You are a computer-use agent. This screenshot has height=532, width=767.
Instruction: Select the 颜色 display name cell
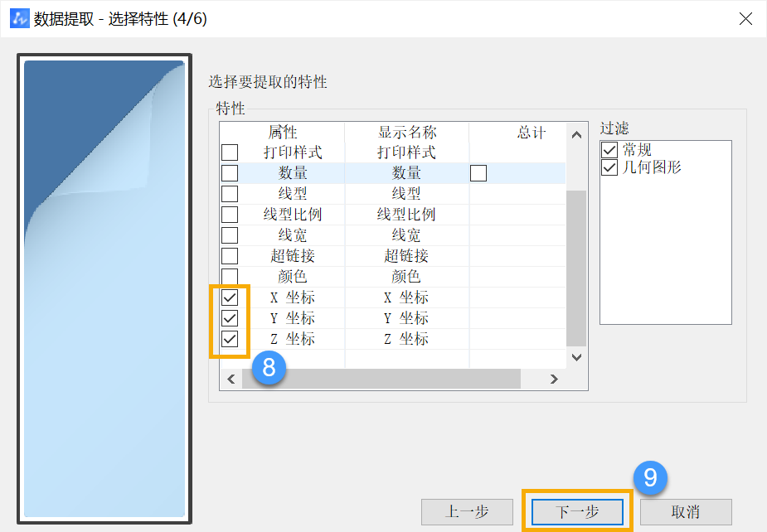(407, 276)
